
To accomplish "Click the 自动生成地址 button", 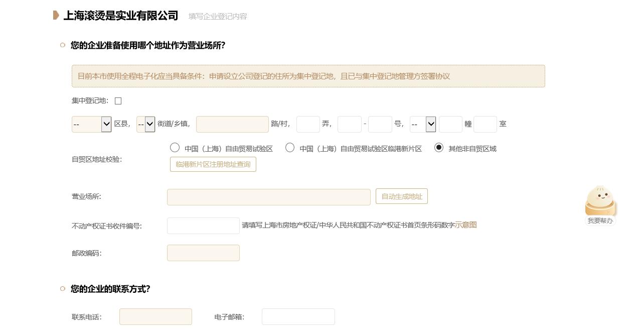I will pos(401,196).
